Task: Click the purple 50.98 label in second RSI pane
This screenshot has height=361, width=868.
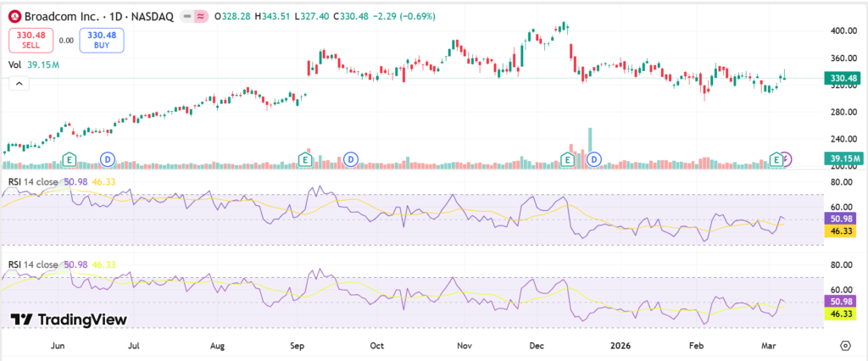Action: click(x=840, y=301)
